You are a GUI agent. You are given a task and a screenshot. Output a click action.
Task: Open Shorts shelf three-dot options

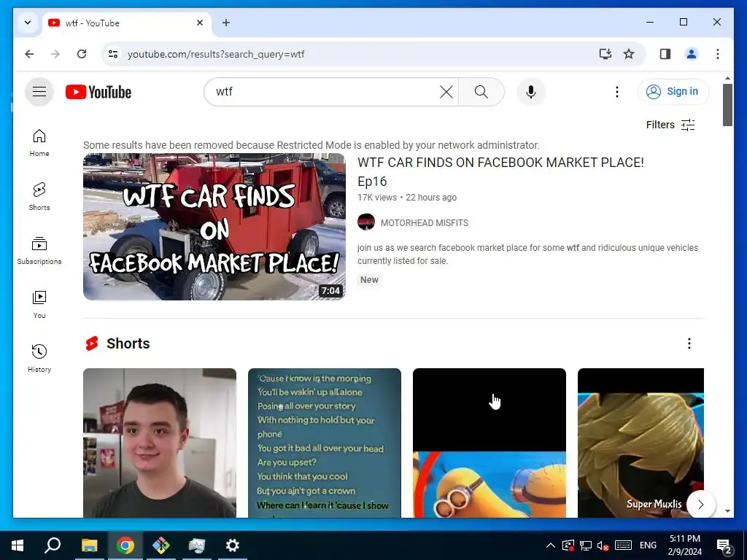(x=689, y=343)
